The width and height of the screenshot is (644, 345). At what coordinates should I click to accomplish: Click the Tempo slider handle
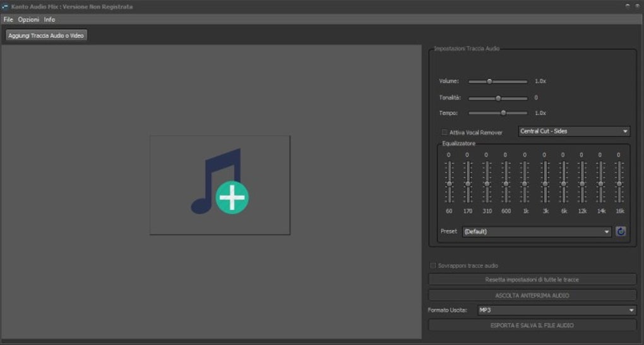pos(503,113)
